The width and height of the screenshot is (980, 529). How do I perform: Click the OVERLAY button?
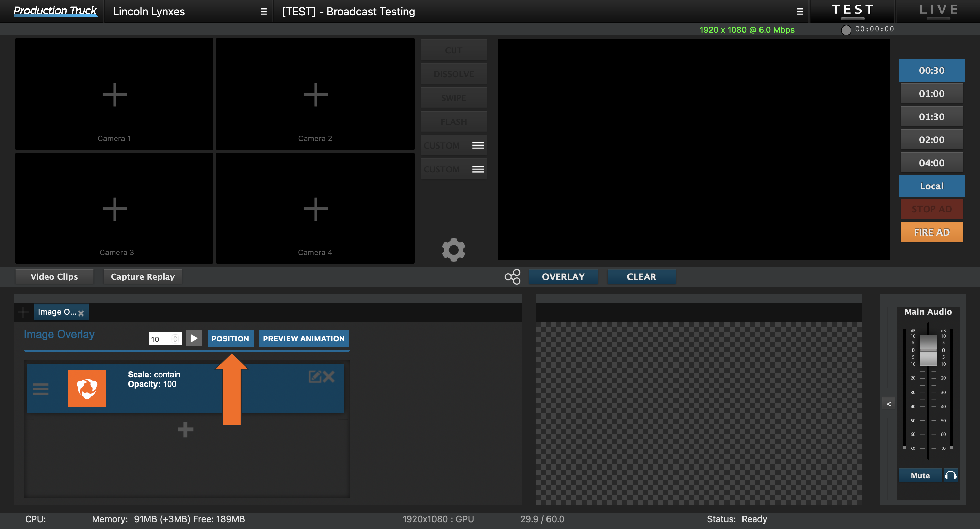tap(563, 277)
